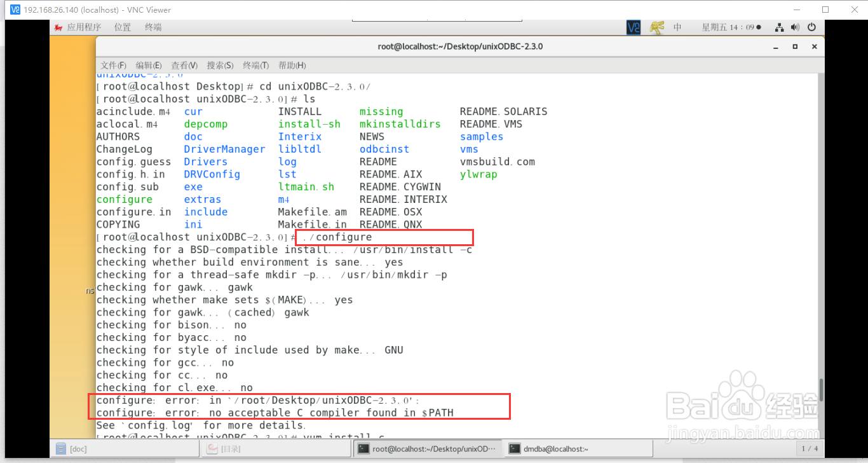Screen dimensions: 868x463
Task: Minimize the terminal window
Action: point(776,46)
